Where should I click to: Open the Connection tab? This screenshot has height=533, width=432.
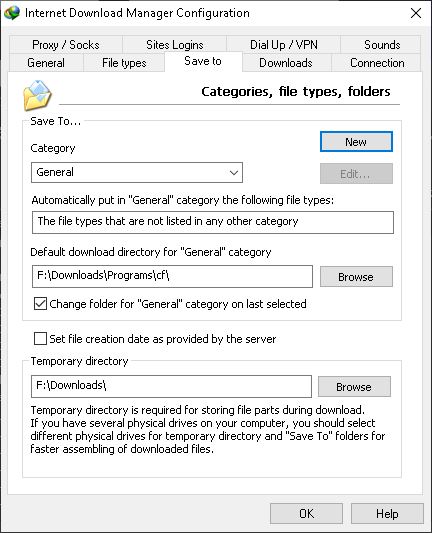coord(377,63)
